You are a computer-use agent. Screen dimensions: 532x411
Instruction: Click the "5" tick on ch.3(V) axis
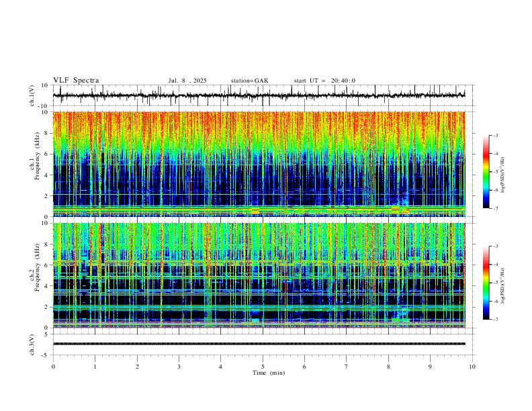click(x=46, y=334)
